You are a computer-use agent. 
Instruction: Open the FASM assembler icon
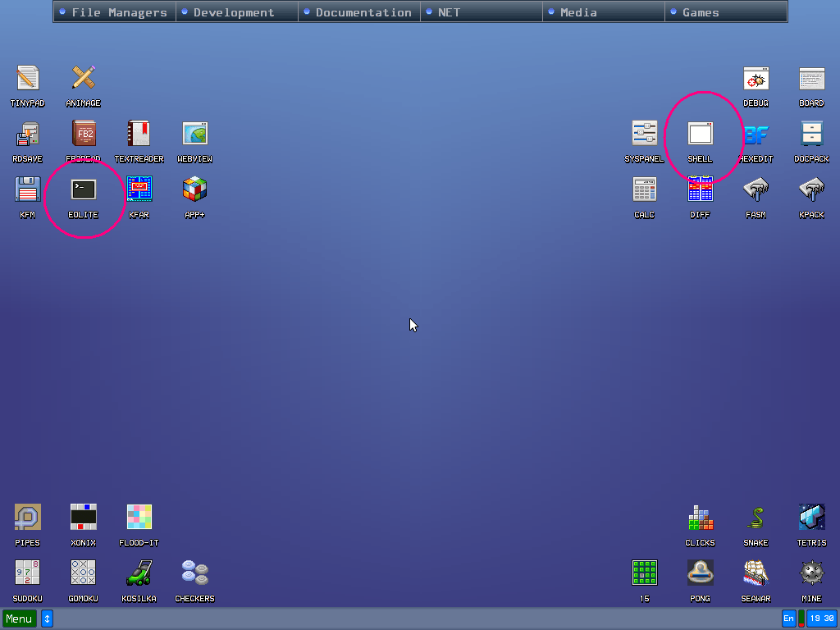(756, 190)
